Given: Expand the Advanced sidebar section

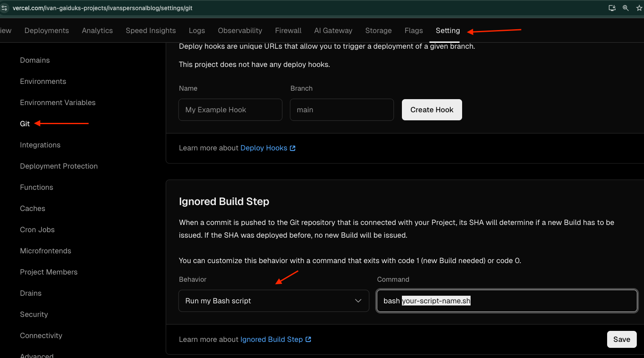Looking at the screenshot, I should [x=36, y=355].
